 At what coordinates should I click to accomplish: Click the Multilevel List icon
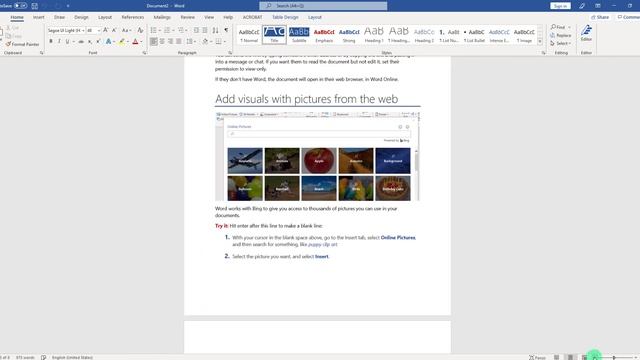click(180, 30)
